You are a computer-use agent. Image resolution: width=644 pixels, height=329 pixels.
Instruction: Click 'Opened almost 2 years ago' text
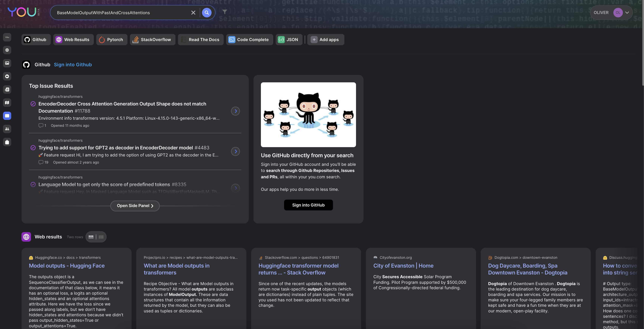click(x=76, y=162)
